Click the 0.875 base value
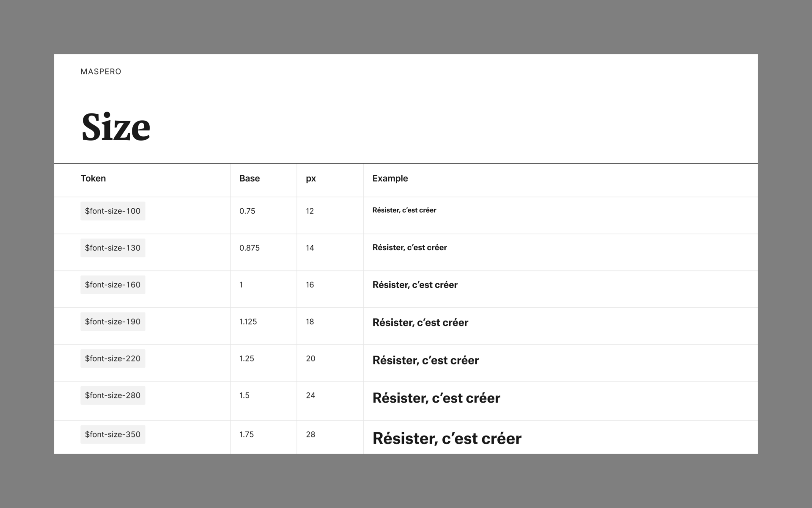This screenshot has height=508, width=812. coord(249,248)
